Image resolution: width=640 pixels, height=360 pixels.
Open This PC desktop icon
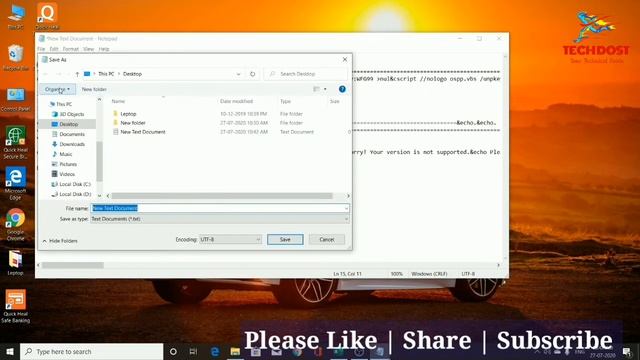click(x=16, y=17)
